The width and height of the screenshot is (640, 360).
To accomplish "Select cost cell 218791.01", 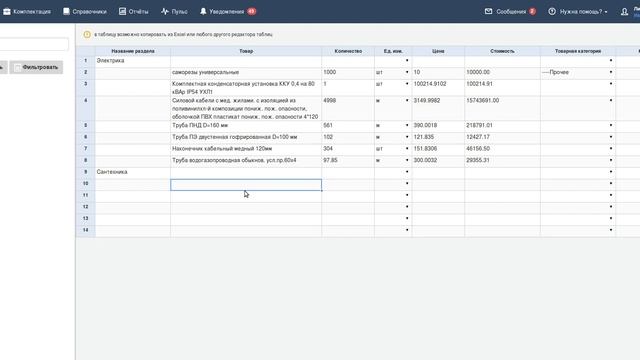I will click(502, 126).
